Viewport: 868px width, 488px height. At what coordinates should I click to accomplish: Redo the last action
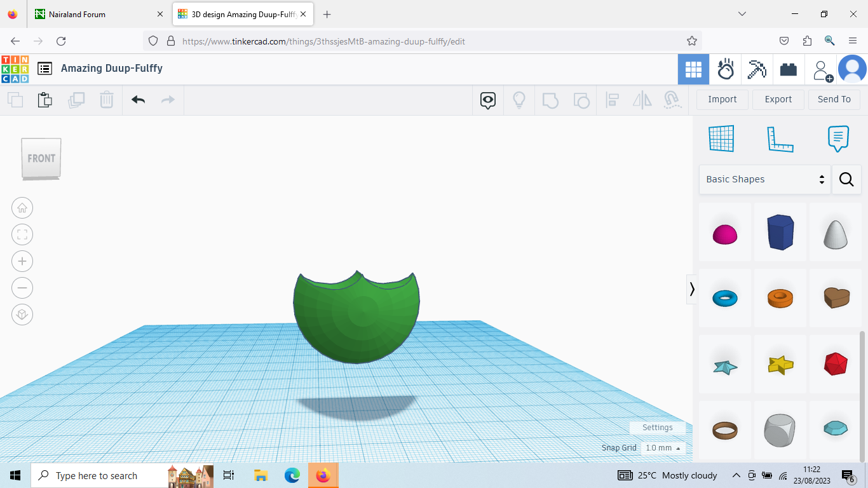coord(168,100)
